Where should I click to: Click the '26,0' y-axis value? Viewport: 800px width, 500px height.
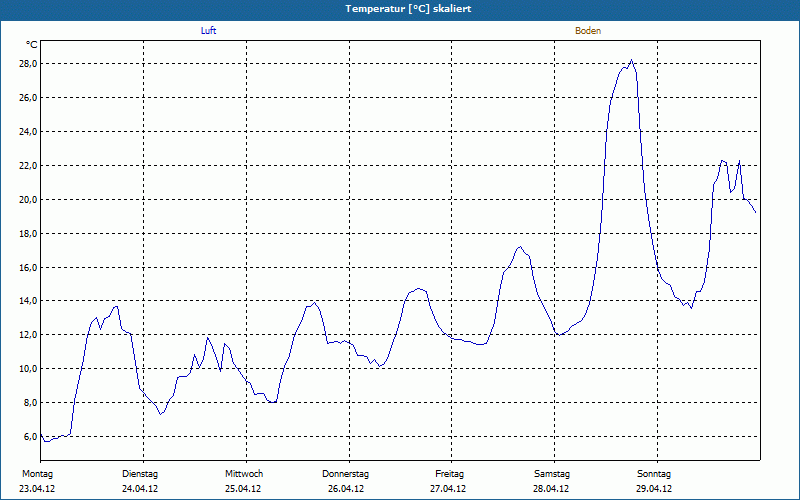click(x=28, y=97)
